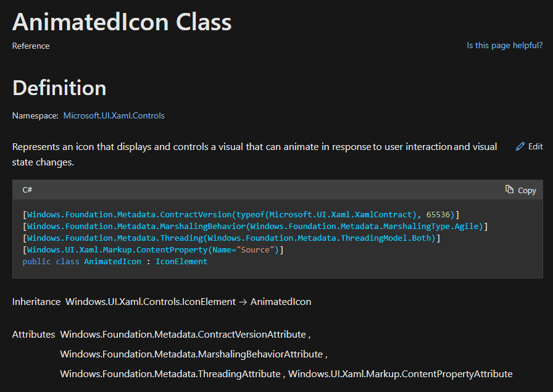Screen dimensions: 553x392
Task: Open the ContentPropertyAttribute link under Attributes
Action: [x=404, y=373]
